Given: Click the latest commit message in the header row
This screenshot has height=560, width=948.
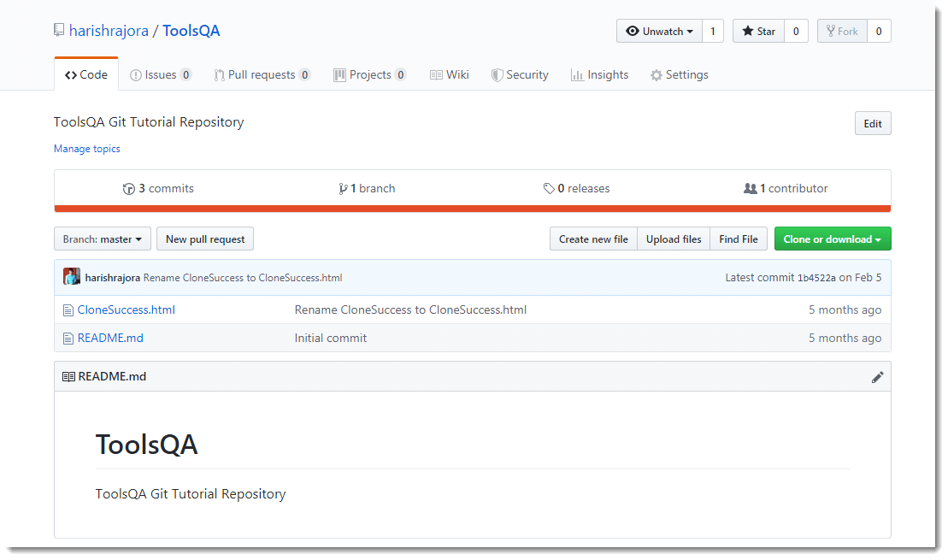Looking at the screenshot, I should (243, 278).
